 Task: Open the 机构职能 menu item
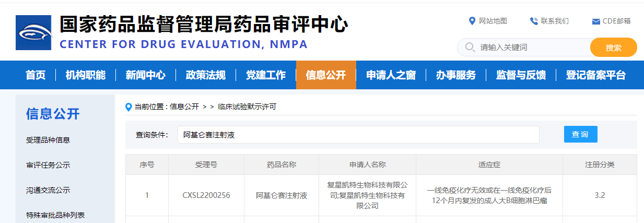point(85,75)
